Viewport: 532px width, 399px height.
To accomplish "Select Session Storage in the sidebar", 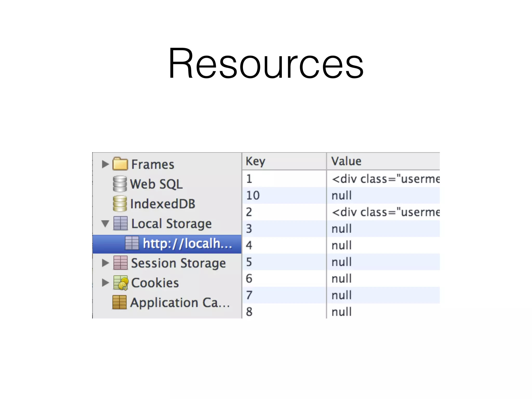I will [178, 263].
